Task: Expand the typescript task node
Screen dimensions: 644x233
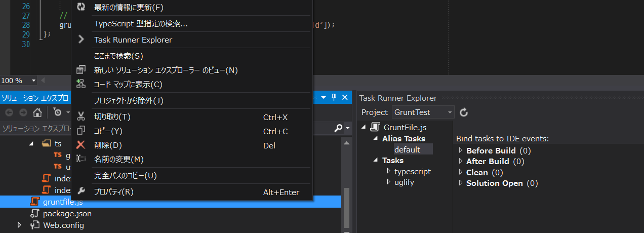Action: [x=388, y=171]
